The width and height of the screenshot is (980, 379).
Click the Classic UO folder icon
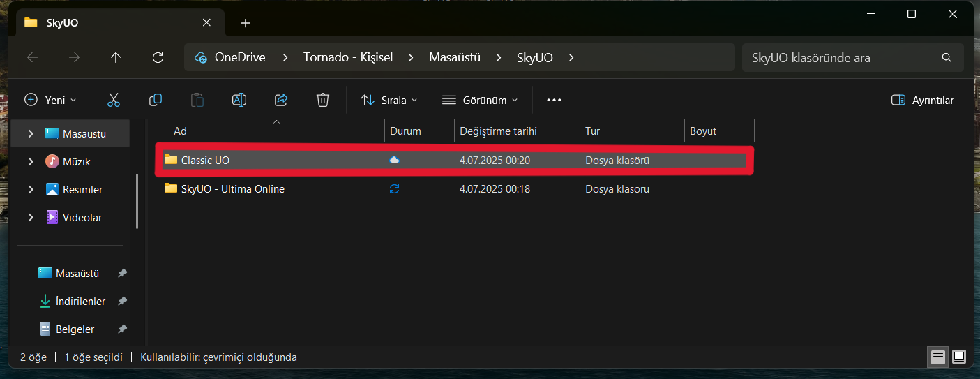pos(171,160)
